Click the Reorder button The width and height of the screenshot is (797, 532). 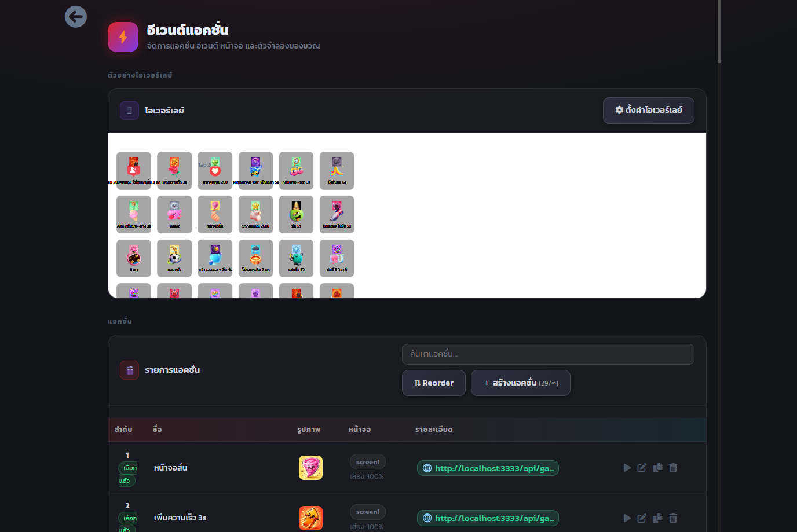[x=434, y=383]
